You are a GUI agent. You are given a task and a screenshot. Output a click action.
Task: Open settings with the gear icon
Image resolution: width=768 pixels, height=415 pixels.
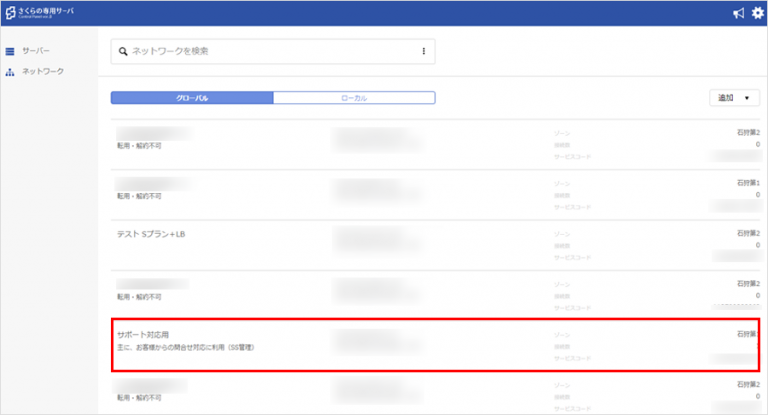[x=757, y=14]
